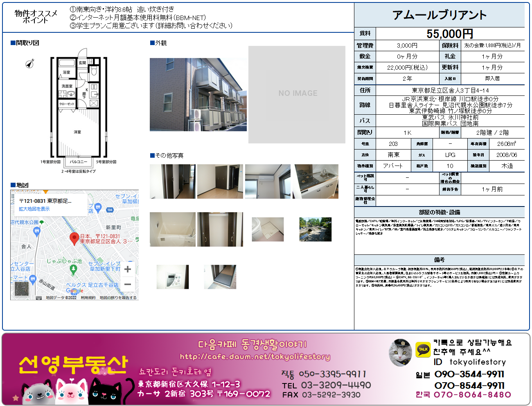Open the building exterior photo
Image resolution: width=532 pixels, height=406 pixels.
pyautogui.click(x=198, y=95)
